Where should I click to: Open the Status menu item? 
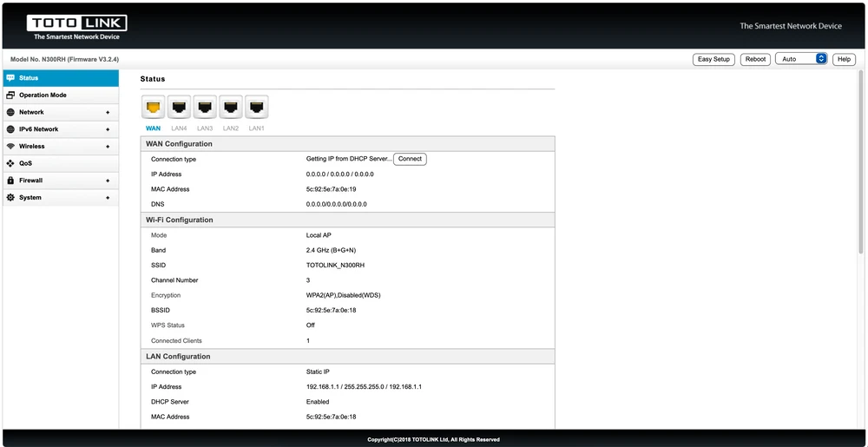[x=61, y=78]
